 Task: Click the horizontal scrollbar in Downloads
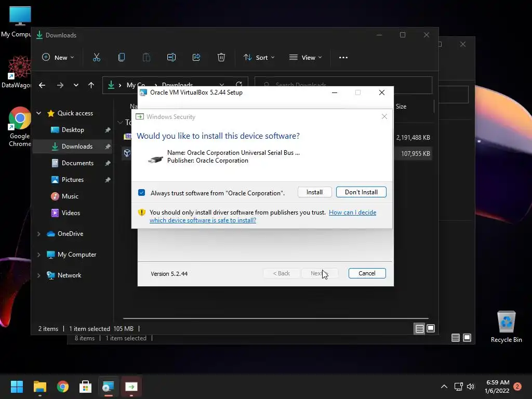click(x=275, y=318)
